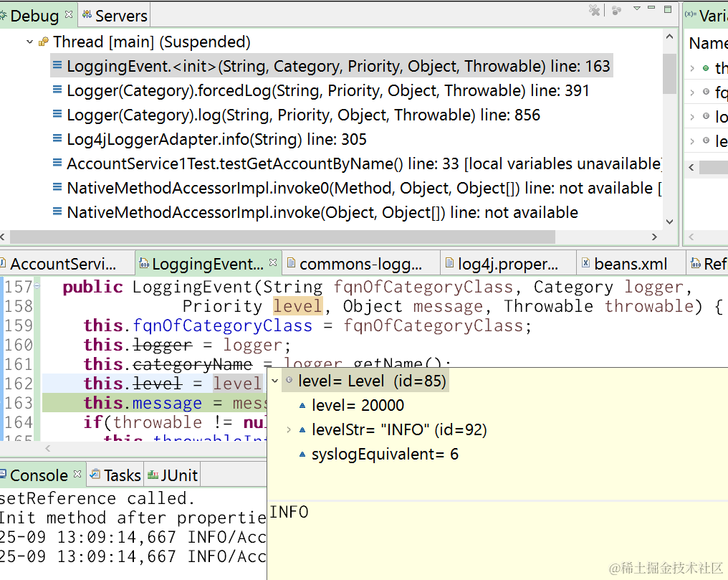Click green dot icon of 'th' variable

(x=706, y=68)
